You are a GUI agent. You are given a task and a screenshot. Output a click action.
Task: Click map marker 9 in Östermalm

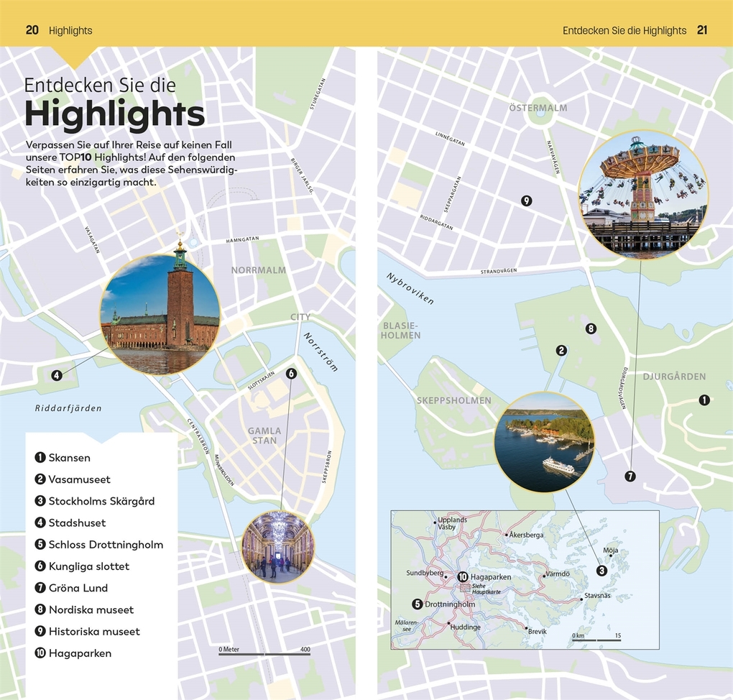[x=527, y=201]
